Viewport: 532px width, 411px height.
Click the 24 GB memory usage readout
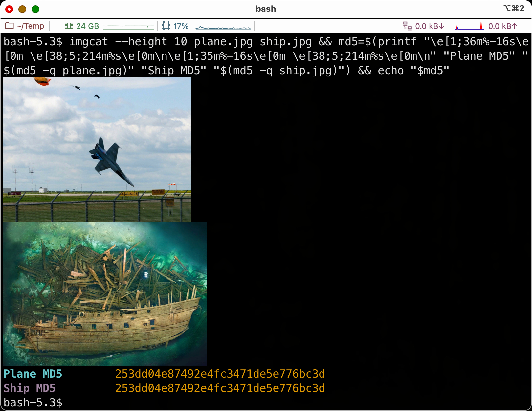87,26
